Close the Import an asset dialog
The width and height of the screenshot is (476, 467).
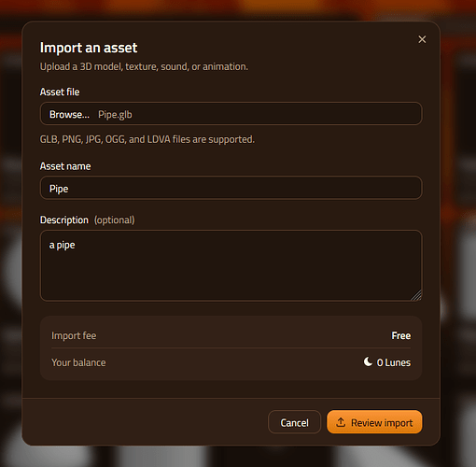coord(422,39)
